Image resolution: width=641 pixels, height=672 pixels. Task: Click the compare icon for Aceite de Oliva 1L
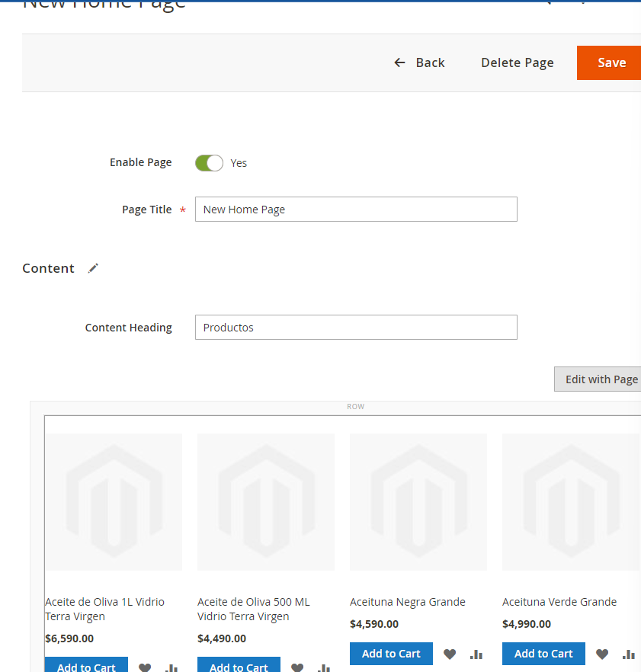pyautogui.click(x=171, y=667)
